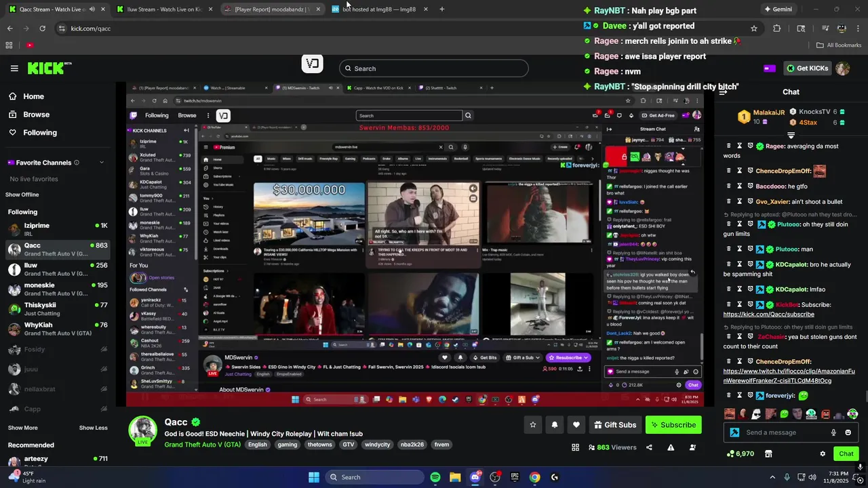The width and height of the screenshot is (868, 488).
Task: Open the Windows Start menu
Action: click(314, 477)
